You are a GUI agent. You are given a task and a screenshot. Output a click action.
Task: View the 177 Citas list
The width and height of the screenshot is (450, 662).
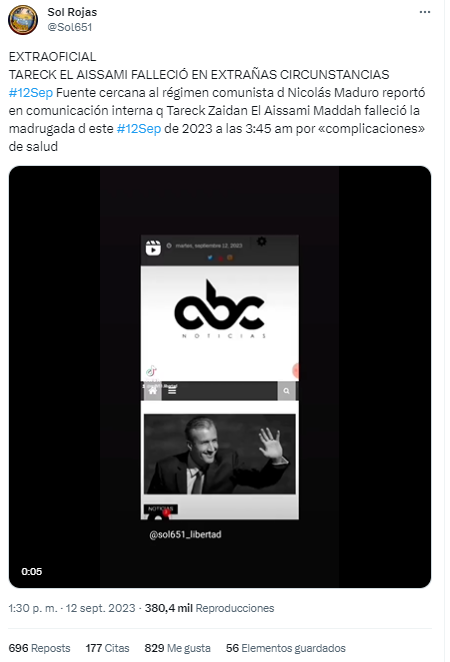coord(107,648)
